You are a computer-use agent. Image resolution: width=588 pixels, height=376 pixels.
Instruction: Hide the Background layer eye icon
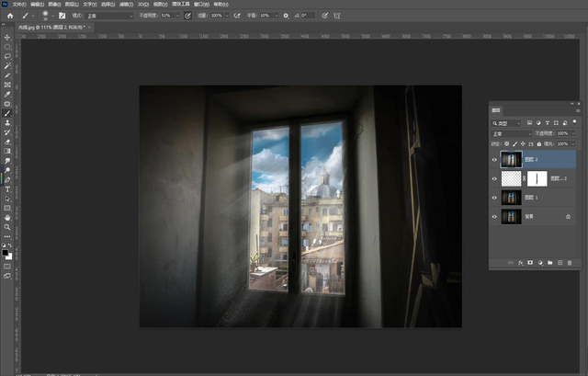pos(494,217)
